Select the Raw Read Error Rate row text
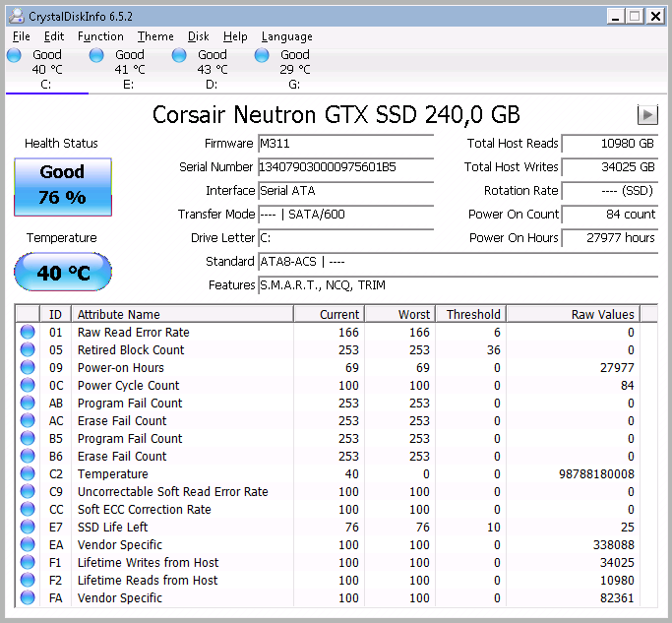The width and height of the screenshot is (672, 623). pyautogui.click(x=133, y=333)
